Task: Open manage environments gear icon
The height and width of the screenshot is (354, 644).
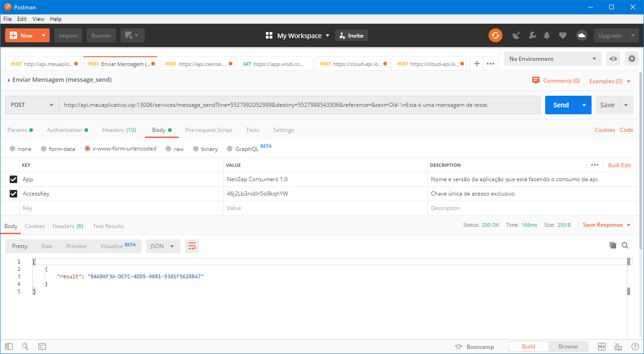Action: click(x=631, y=59)
